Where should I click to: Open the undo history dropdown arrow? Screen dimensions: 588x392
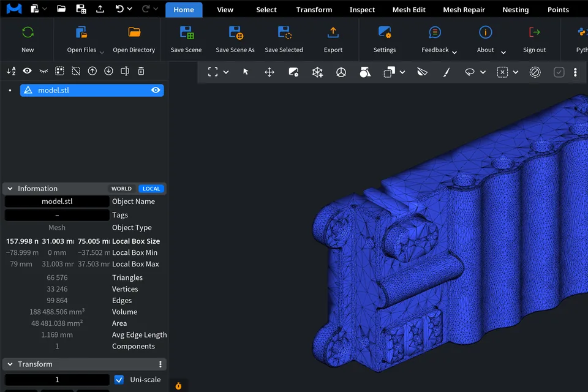130,9
